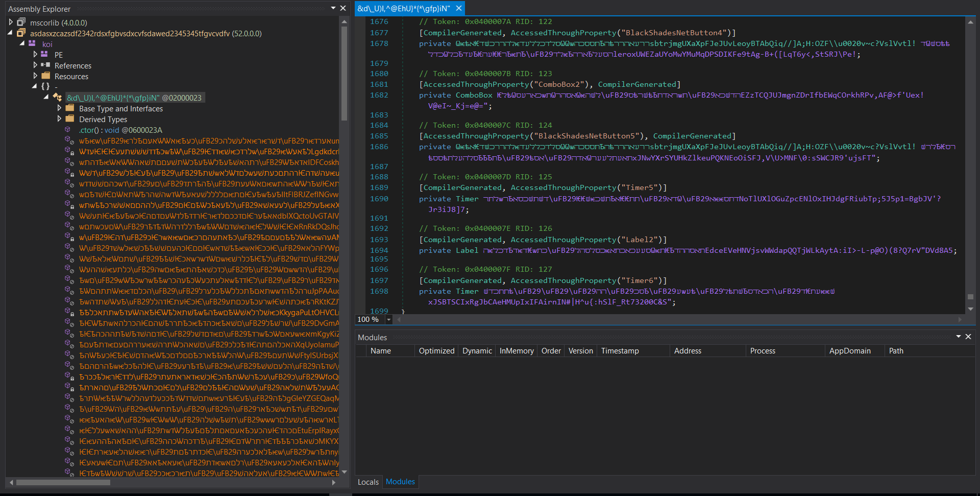
Task: Expand the Resources node
Action: [35, 76]
